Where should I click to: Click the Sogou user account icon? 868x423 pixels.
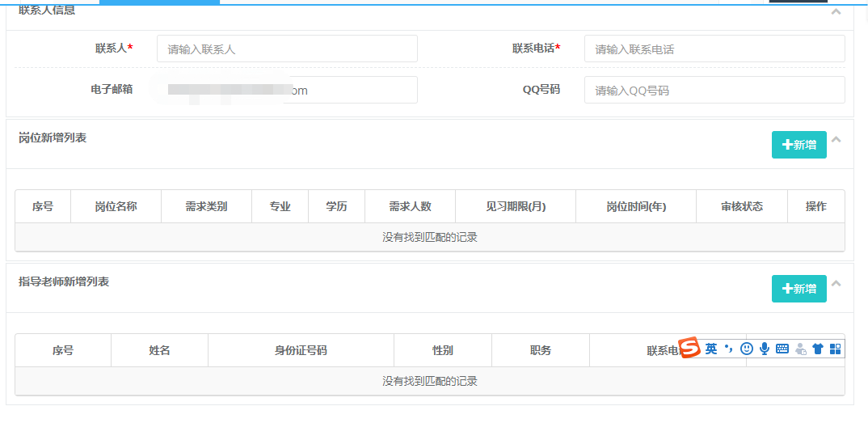800,349
